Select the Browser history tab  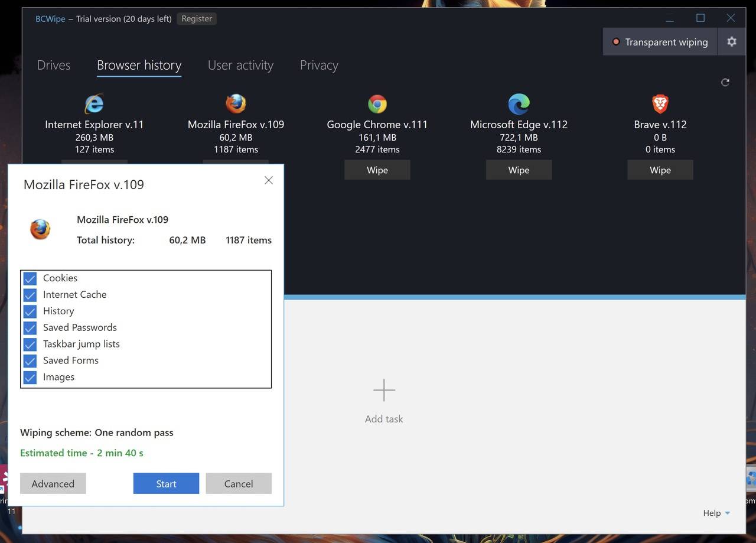pos(139,65)
